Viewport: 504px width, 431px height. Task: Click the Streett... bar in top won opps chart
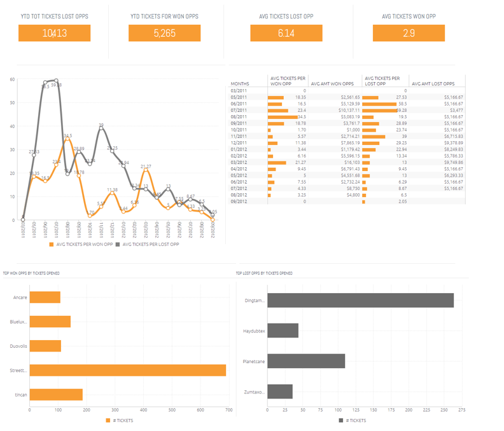[127, 370]
